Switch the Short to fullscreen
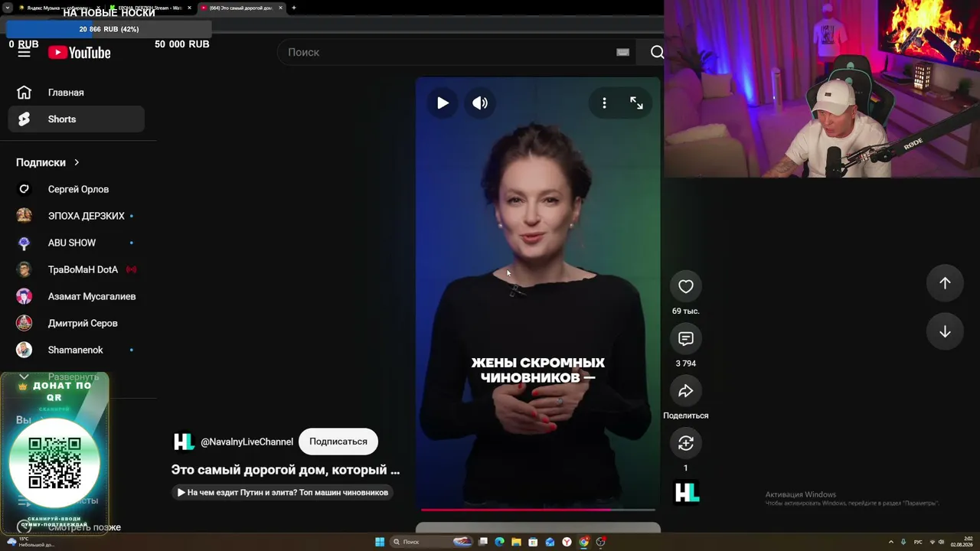 pyautogui.click(x=636, y=103)
